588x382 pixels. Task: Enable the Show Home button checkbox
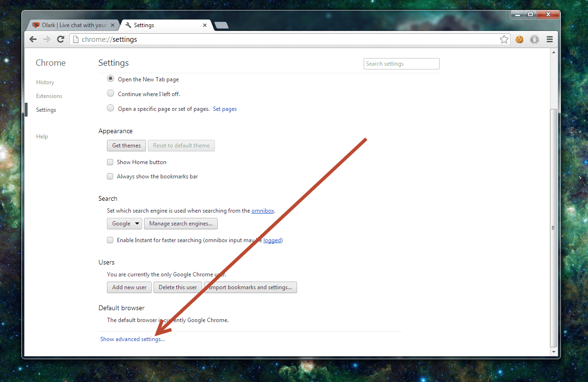coord(110,162)
